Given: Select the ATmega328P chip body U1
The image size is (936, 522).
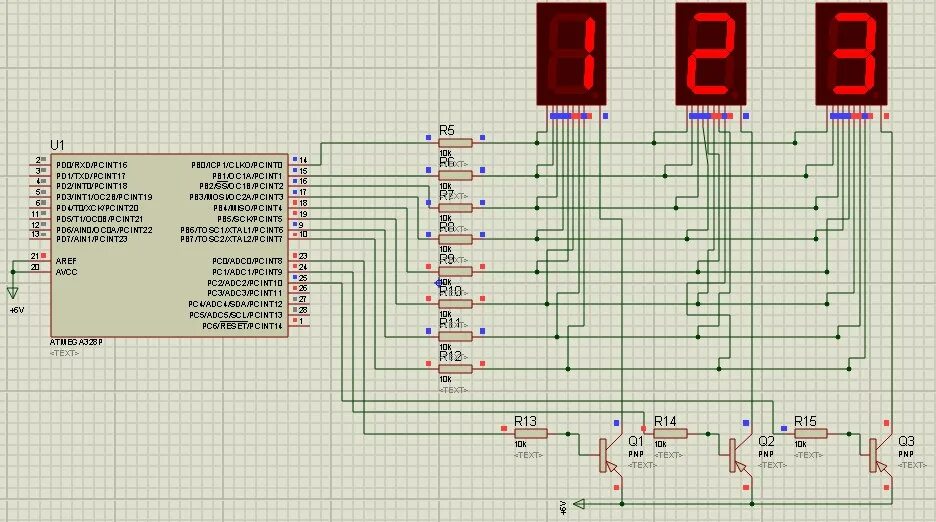Looking at the screenshot, I should [x=169, y=245].
